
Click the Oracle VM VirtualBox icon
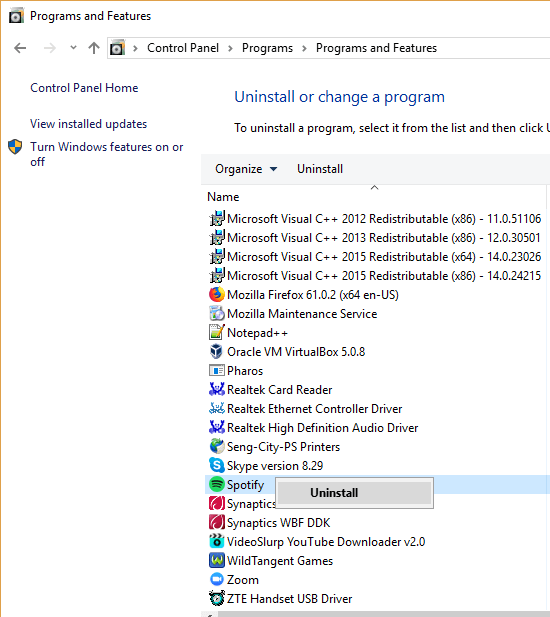217,351
